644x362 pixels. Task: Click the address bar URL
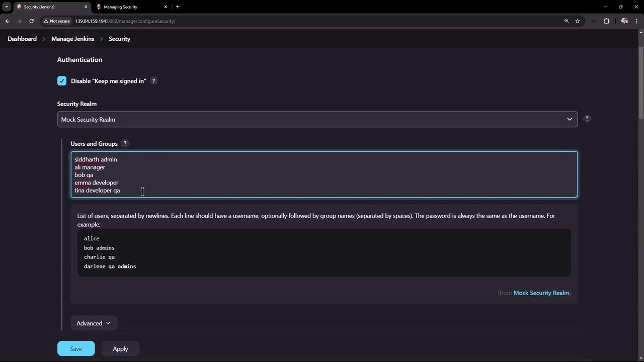pyautogui.click(x=125, y=21)
